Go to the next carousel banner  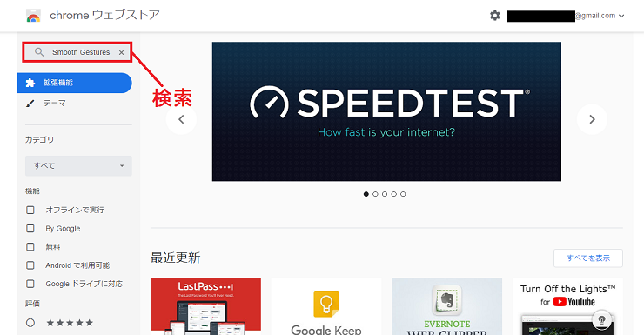[592, 119]
